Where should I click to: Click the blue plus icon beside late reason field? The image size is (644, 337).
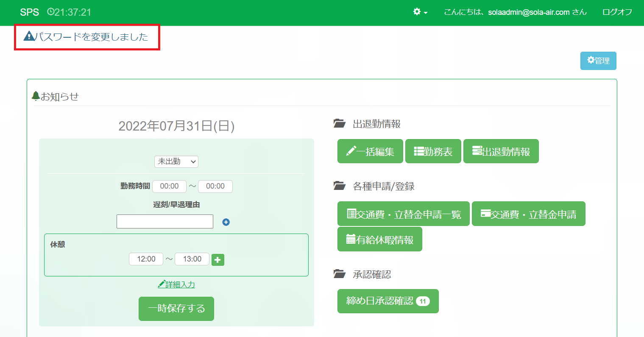pos(226,222)
